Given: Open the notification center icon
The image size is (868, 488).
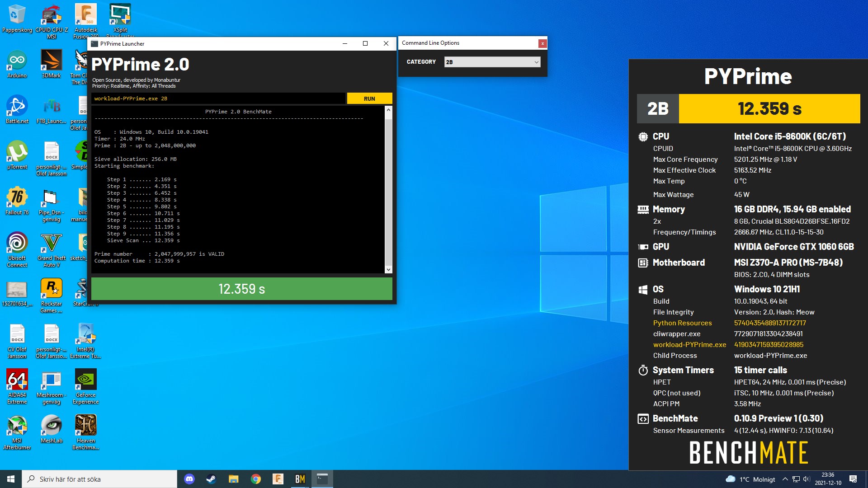Looking at the screenshot, I should pos(853,479).
